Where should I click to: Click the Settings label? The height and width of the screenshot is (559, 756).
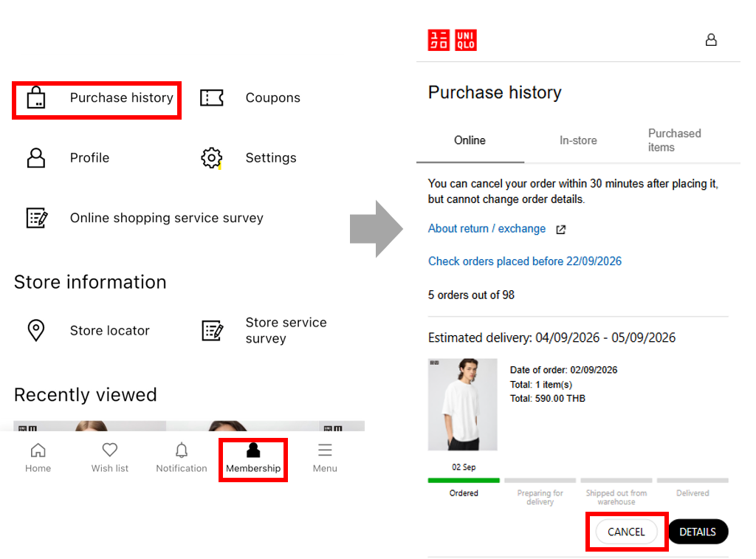271,158
